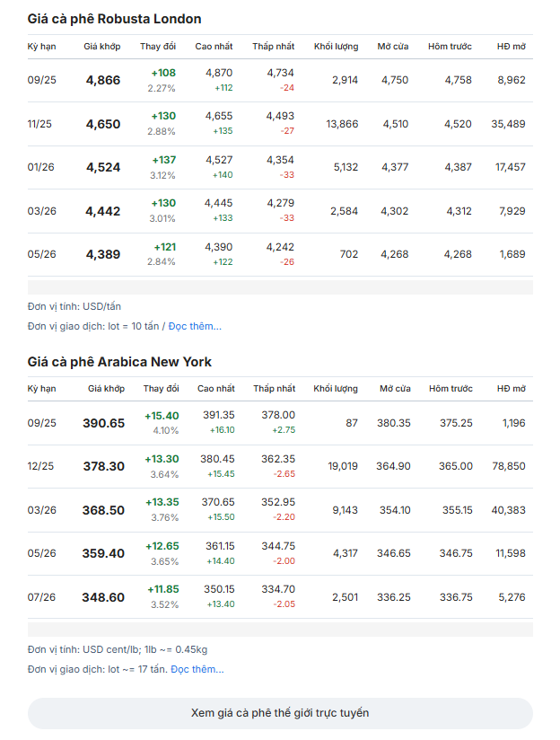Image resolution: width=560 pixels, height=740 pixels.
Task: Open Robusta 'Đọc thêm...' link
Action: [x=195, y=326]
